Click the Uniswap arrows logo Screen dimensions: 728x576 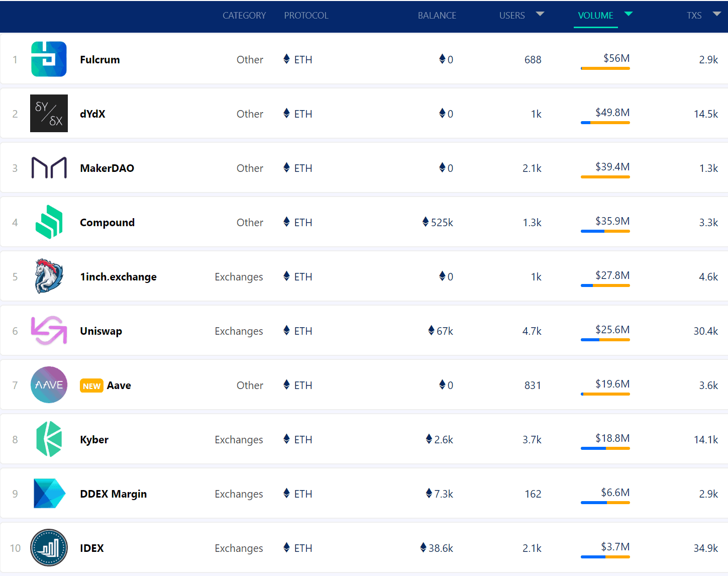tap(49, 331)
